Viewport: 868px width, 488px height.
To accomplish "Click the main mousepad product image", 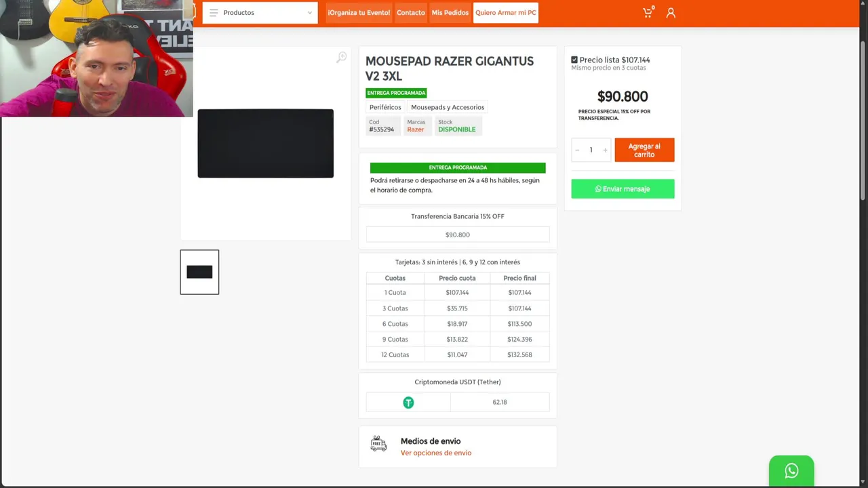I will [266, 144].
